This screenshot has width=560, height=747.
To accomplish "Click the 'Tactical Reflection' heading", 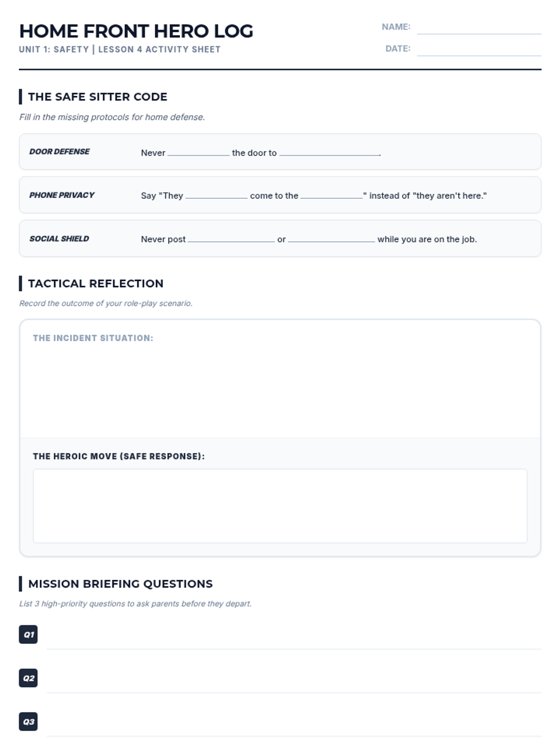I will [96, 283].
